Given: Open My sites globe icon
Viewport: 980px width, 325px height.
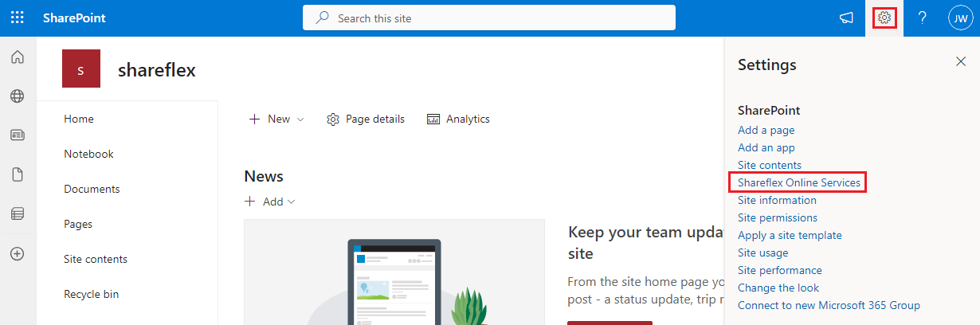Looking at the screenshot, I should coord(18,96).
